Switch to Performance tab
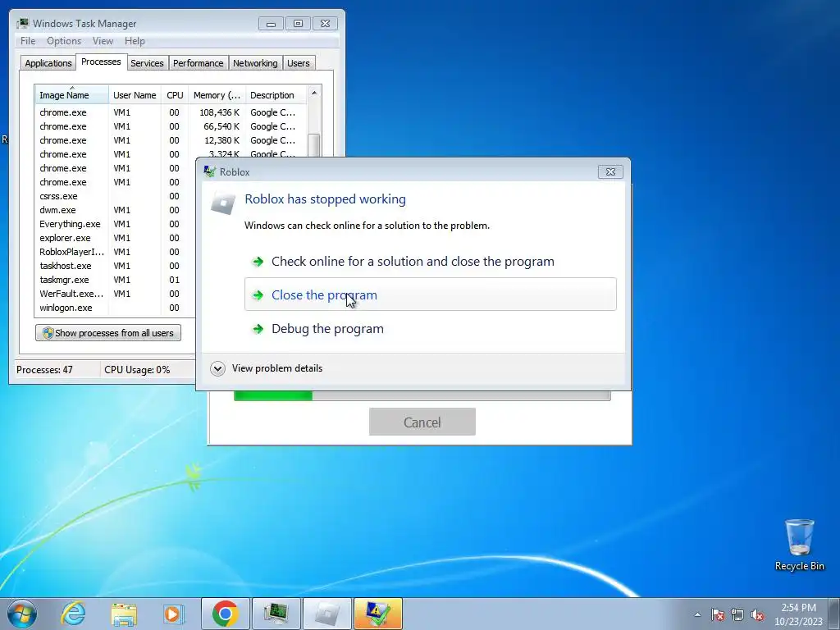 199,63
